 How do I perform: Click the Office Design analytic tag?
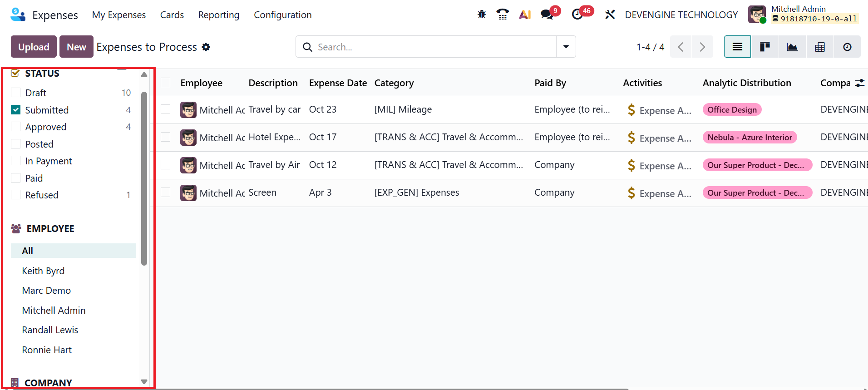click(x=732, y=110)
